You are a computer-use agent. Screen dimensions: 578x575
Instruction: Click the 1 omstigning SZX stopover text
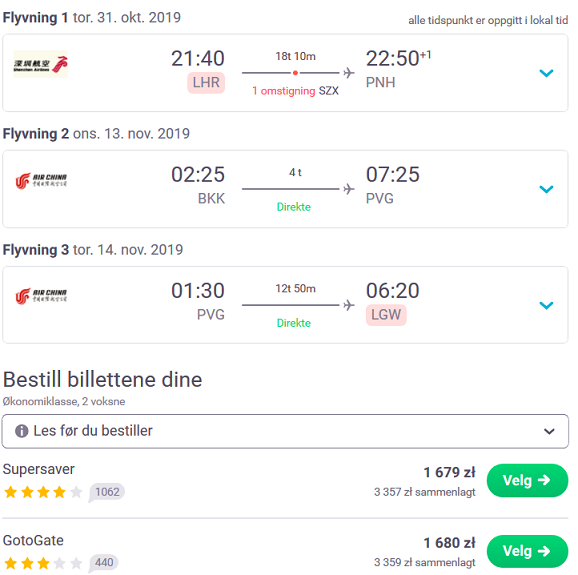click(x=295, y=91)
